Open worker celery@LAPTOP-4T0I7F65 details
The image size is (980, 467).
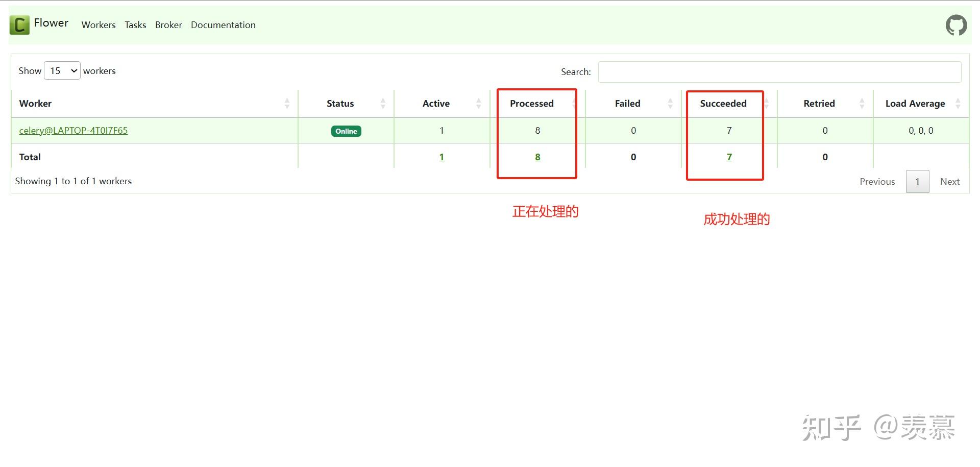tap(73, 131)
